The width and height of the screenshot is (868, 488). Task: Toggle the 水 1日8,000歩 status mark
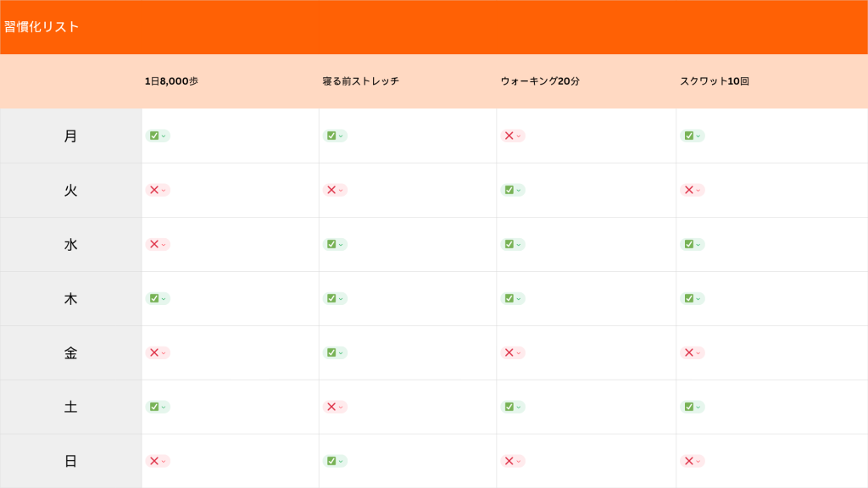153,244
